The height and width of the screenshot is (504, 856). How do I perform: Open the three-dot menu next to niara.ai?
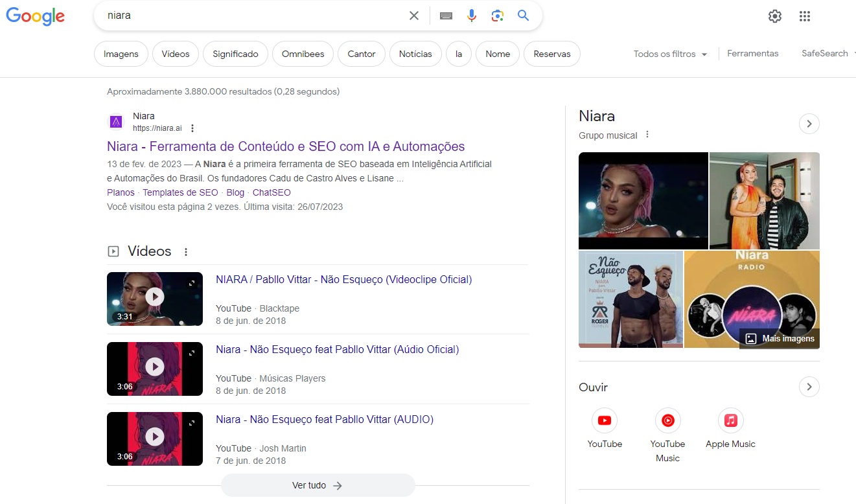(x=192, y=128)
